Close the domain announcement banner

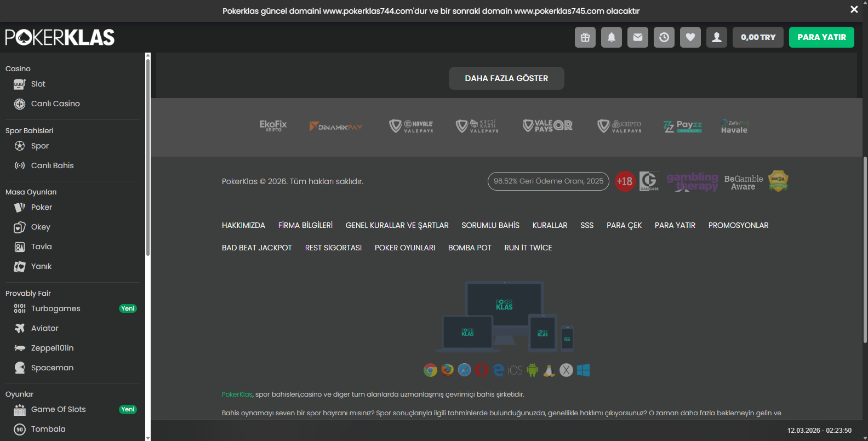click(x=854, y=9)
